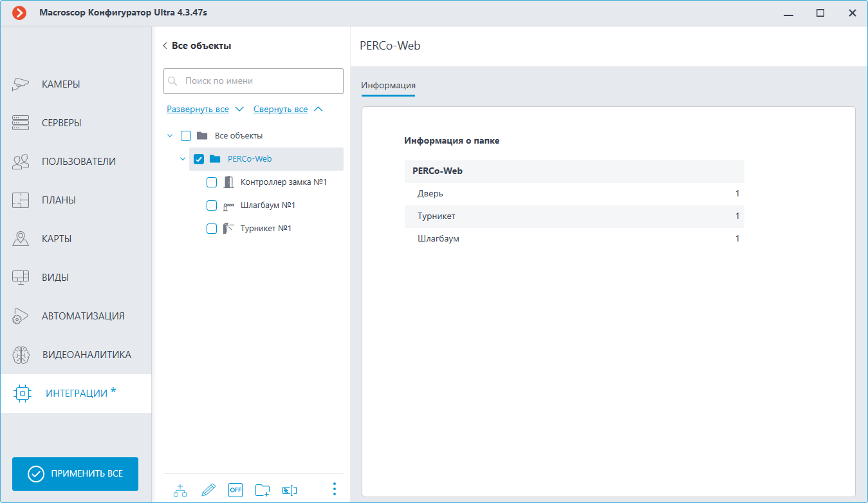The width and height of the screenshot is (868, 503).
Task: Tick the Турникет №1 checkbox
Action: point(212,229)
